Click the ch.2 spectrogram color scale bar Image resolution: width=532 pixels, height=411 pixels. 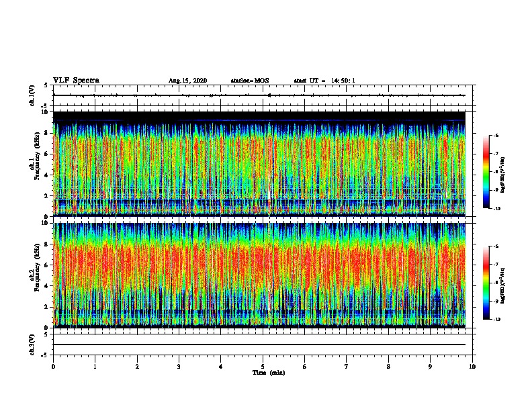pyautogui.click(x=486, y=283)
